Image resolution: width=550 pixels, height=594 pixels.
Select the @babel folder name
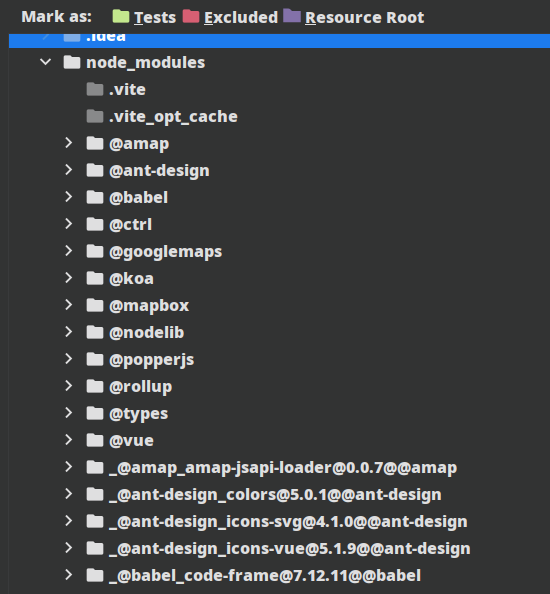(138, 197)
